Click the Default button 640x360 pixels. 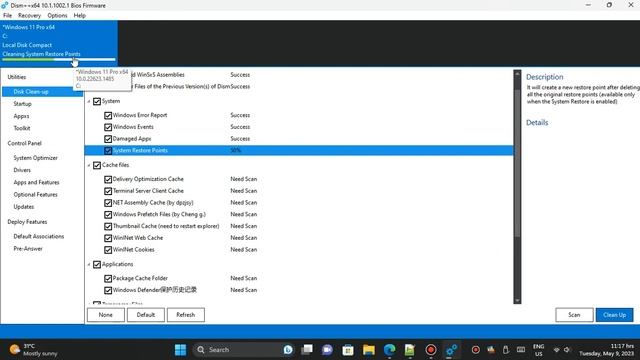click(146, 315)
